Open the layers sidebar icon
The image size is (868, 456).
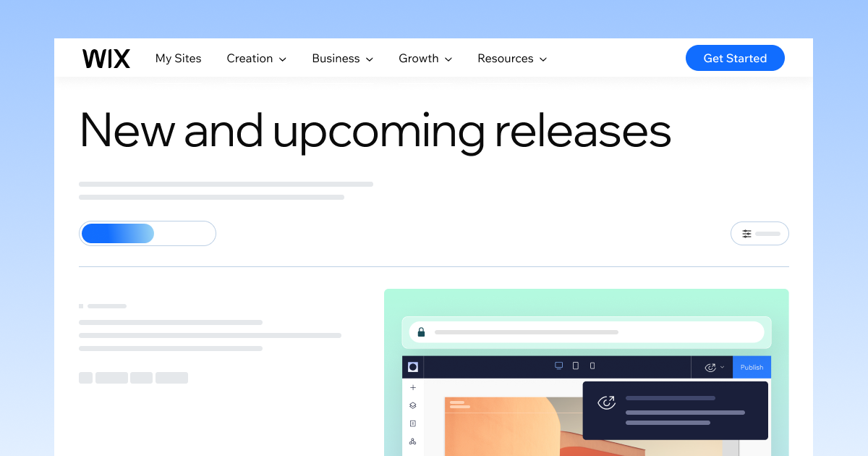click(413, 405)
